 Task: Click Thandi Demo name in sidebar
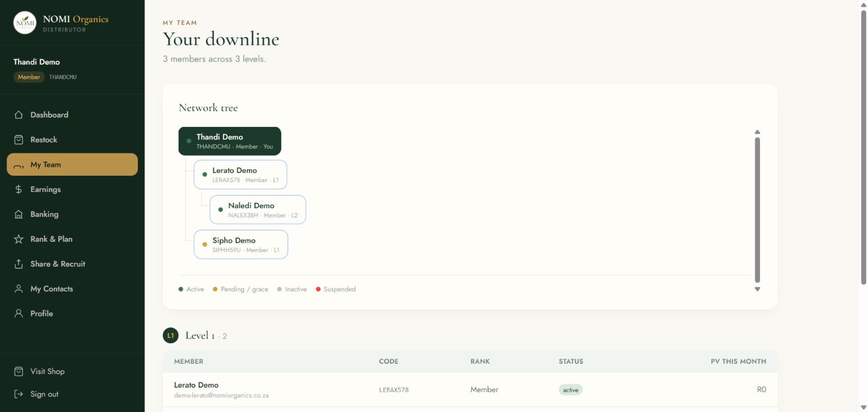36,62
